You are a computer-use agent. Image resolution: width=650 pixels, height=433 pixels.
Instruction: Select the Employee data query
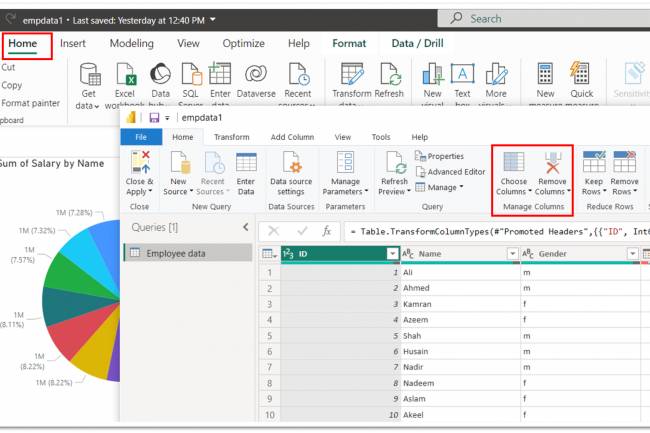188,253
